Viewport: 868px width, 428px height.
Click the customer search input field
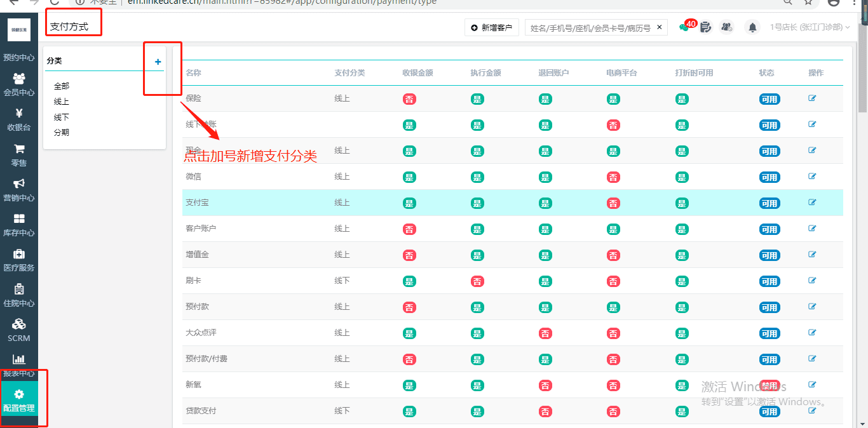click(590, 28)
